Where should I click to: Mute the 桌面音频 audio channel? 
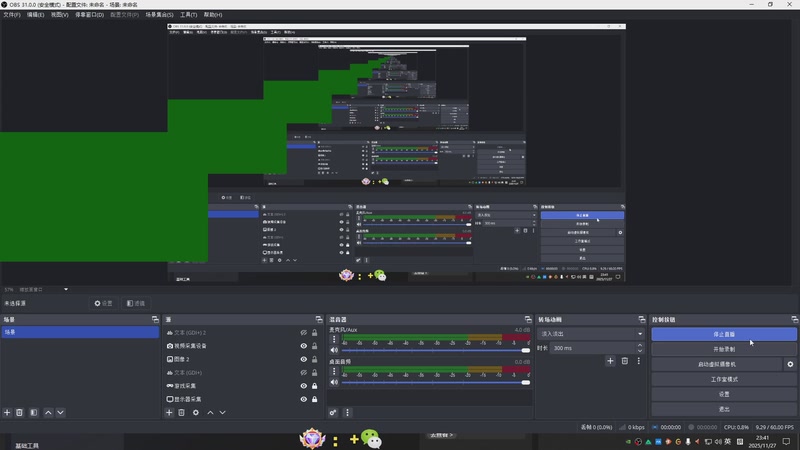[334, 382]
